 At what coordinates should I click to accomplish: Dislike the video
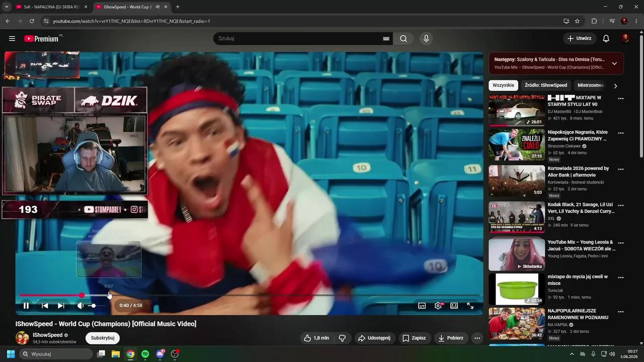[342, 338]
